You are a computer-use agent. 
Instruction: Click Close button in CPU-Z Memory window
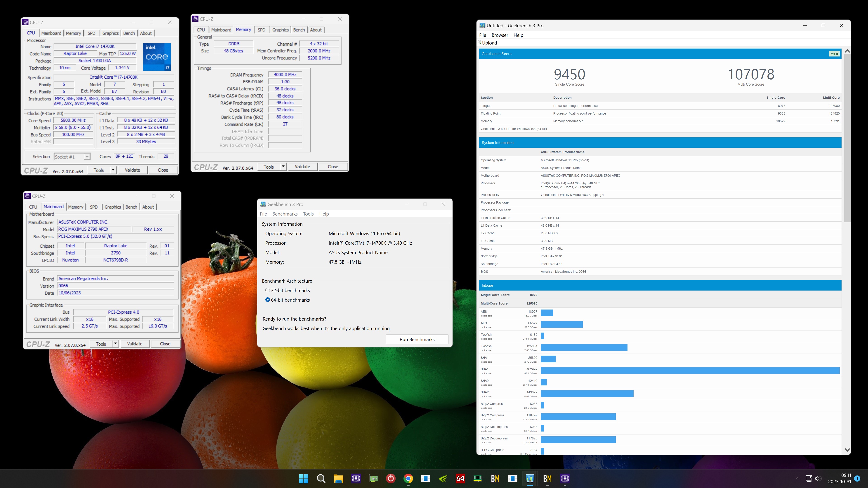click(x=333, y=167)
